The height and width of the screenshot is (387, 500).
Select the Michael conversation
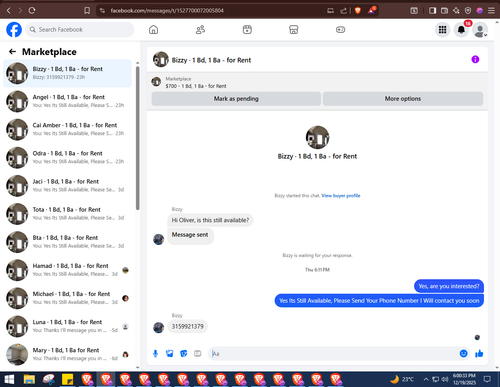tap(67, 298)
